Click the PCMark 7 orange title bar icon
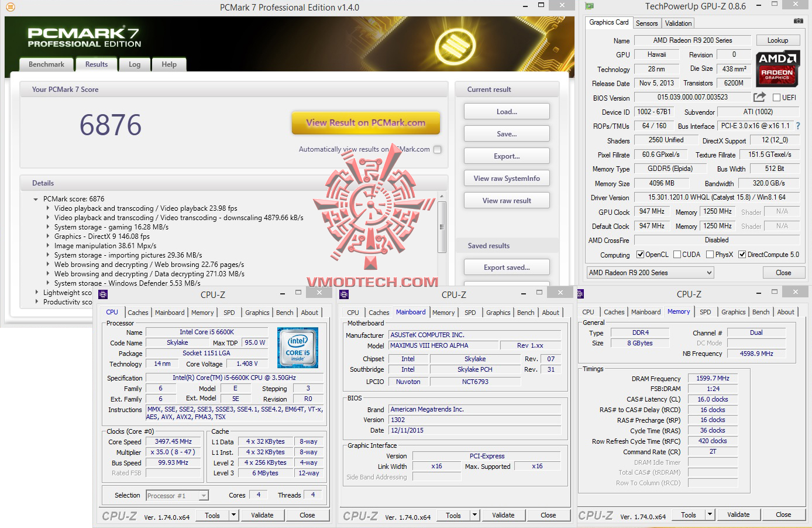 (10, 8)
